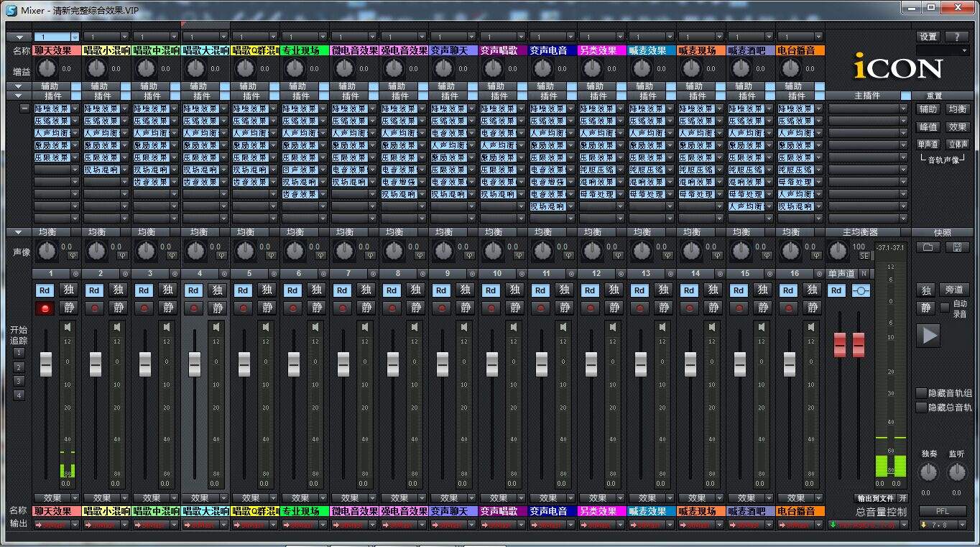Arm record on channel 1 聊天效果
Viewport: 980px width, 547px height.
[46, 308]
